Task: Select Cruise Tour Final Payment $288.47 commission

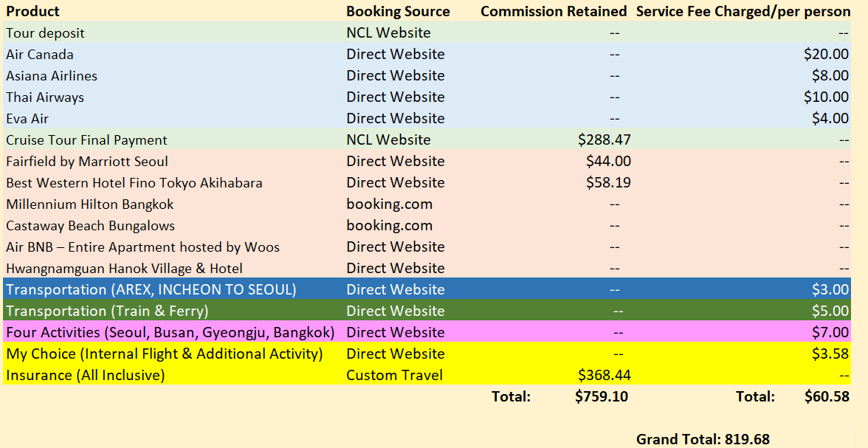Action: click(x=604, y=139)
